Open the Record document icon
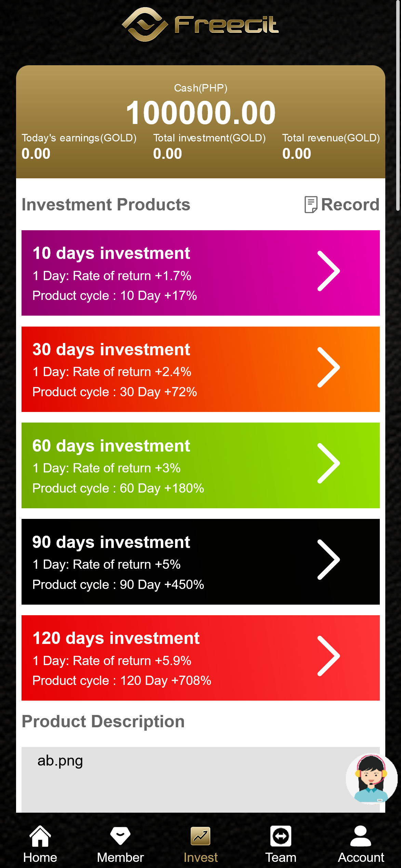Viewport: 401px width, 868px height. tap(311, 205)
